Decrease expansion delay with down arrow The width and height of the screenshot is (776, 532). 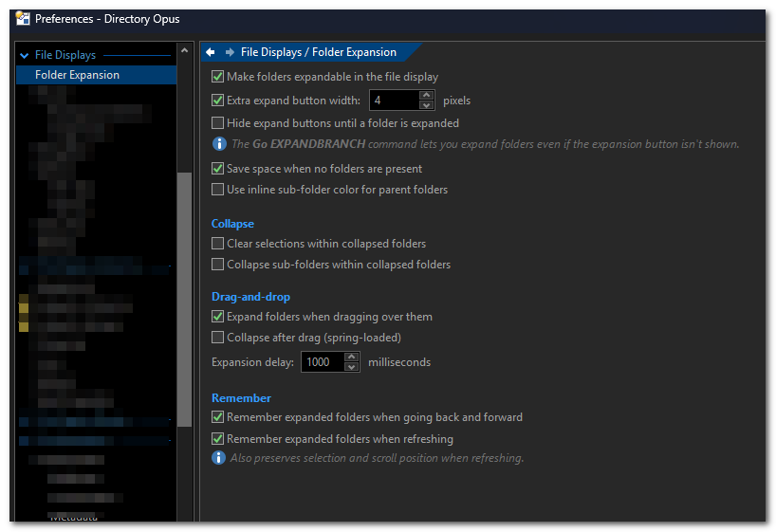click(352, 367)
